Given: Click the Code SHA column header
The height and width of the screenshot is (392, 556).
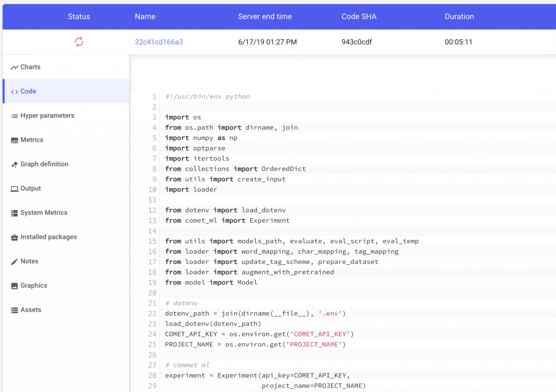Looking at the screenshot, I should 359,16.
